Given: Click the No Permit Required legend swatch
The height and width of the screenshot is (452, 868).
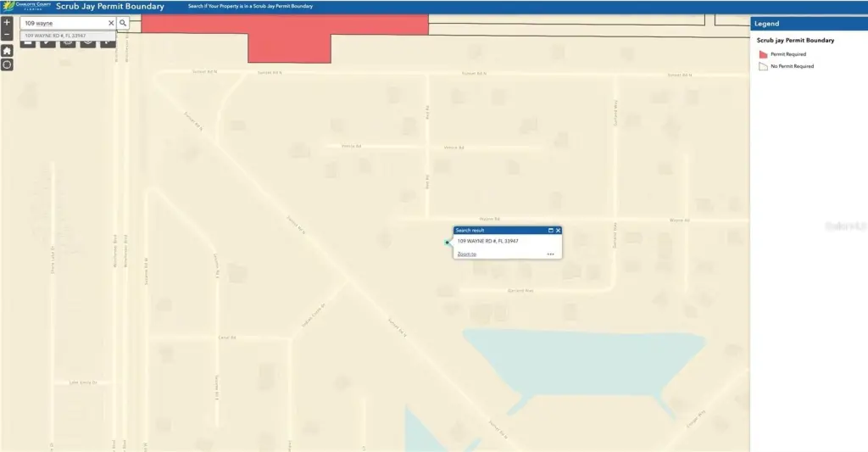Looking at the screenshot, I should point(762,66).
